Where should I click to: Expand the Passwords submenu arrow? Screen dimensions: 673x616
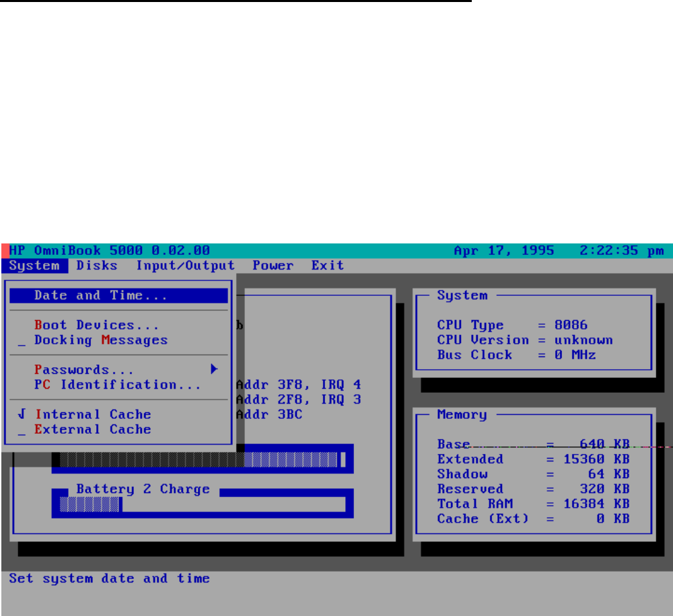tap(214, 369)
